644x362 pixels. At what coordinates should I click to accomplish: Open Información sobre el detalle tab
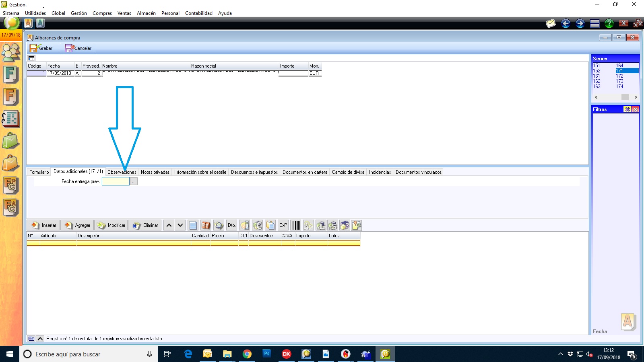click(x=200, y=172)
